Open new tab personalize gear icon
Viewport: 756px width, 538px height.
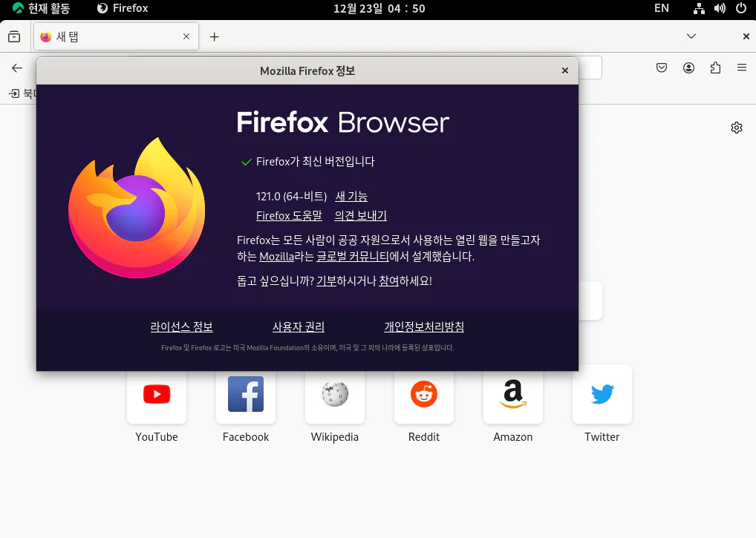click(x=736, y=128)
